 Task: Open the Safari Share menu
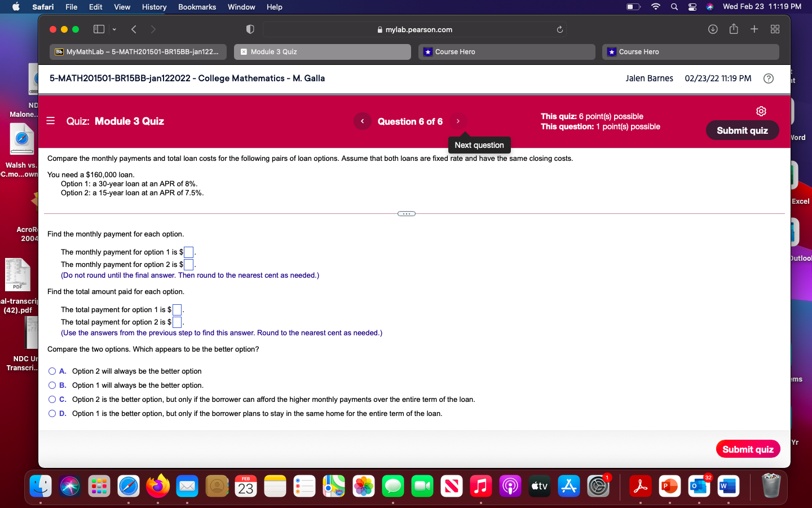pyautogui.click(x=734, y=29)
